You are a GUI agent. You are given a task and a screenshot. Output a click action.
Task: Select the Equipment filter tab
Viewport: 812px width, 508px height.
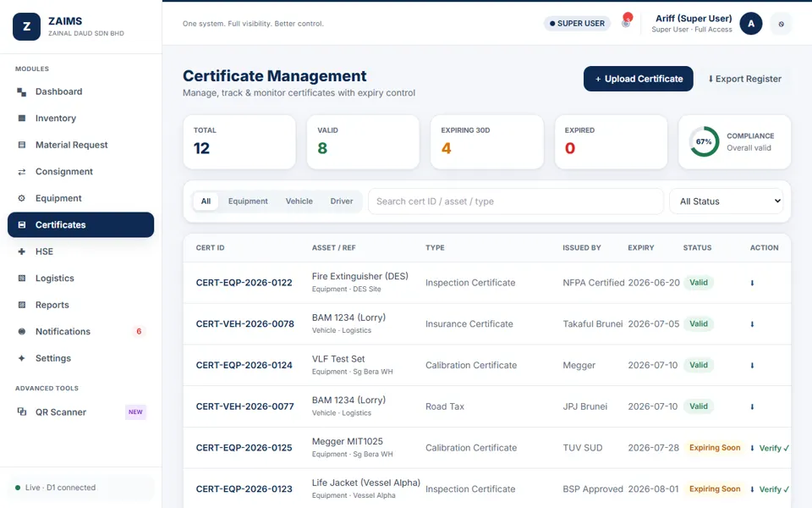point(248,202)
